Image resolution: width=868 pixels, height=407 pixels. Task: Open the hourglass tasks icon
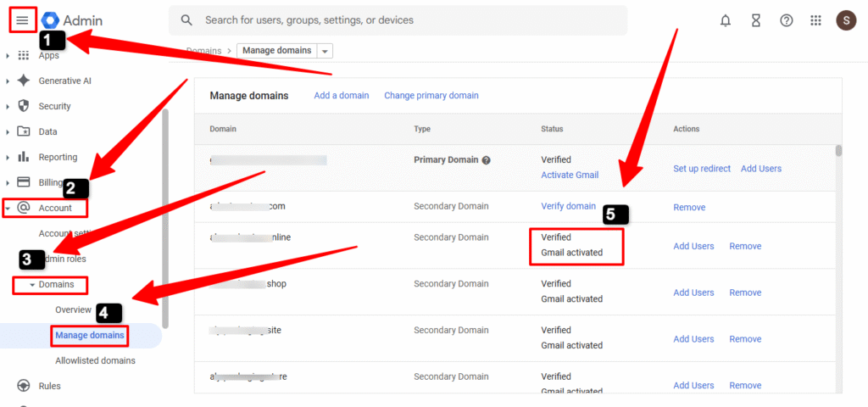click(x=755, y=20)
